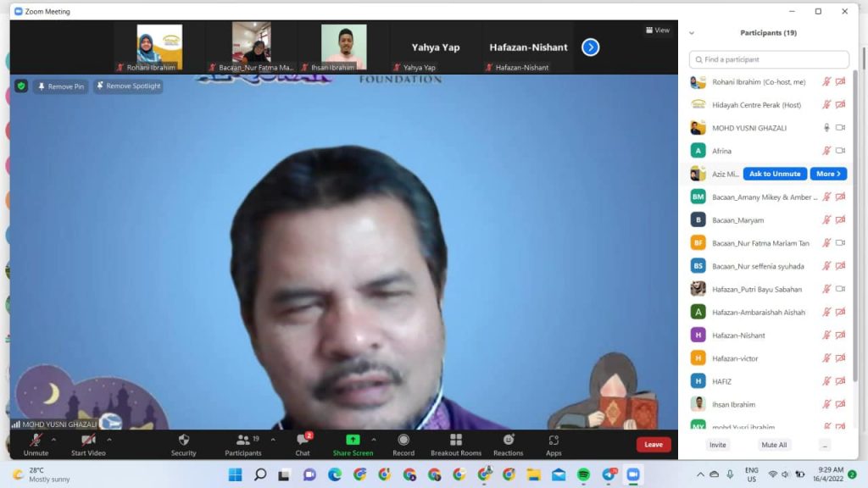This screenshot has width=868, height=488.
Task: Select Hafazan-Ambaraishah Aishah in list
Action: pyautogui.click(x=768, y=312)
